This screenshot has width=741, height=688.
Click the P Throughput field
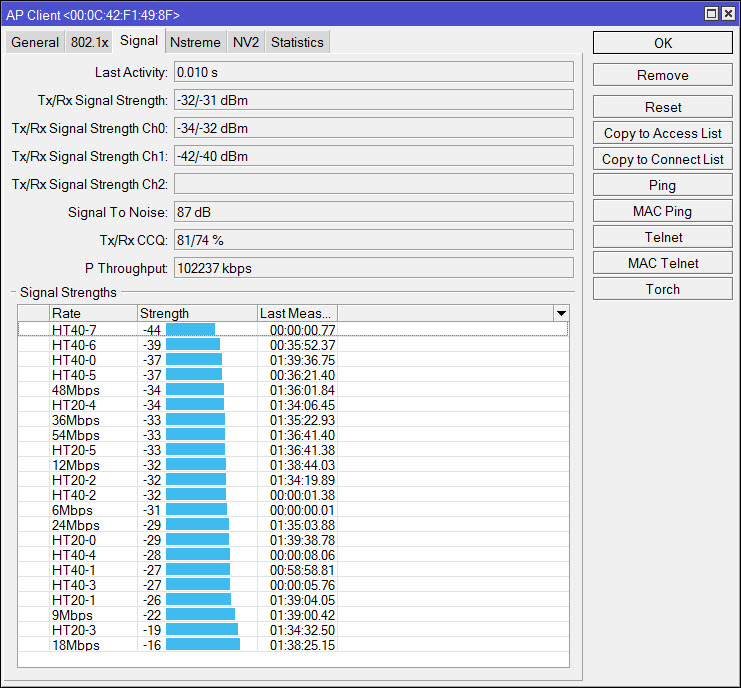click(374, 268)
